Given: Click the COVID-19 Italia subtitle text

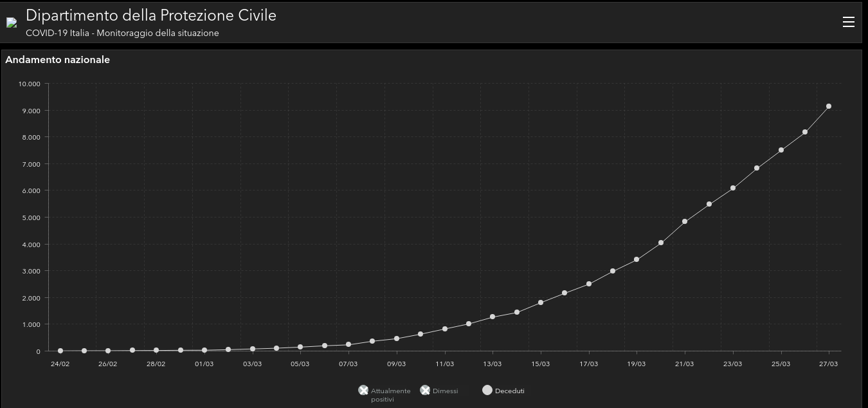Looking at the screenshot, I should [x=122, y=33].
